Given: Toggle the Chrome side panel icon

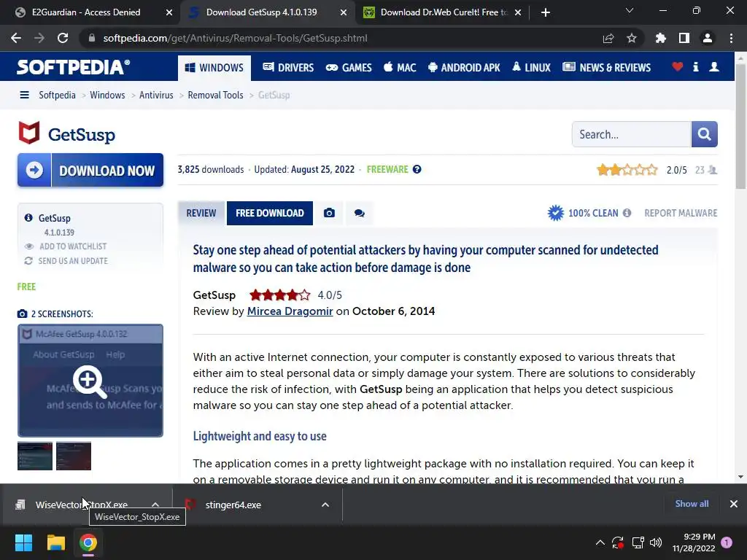Looking at the screenshot, I should click(684, 38).
